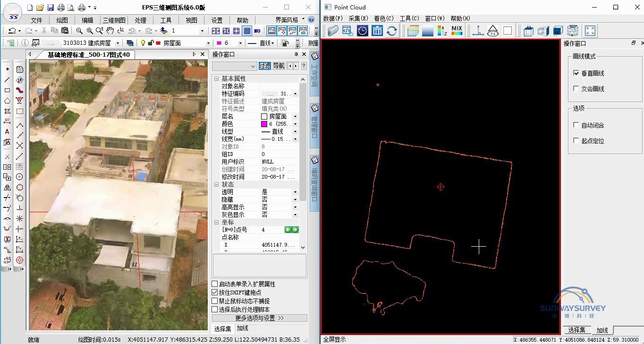Click the magenta color swatch in 颜色 row
Viewport: 644px width, 344px height.
click(x=264, y=124)
